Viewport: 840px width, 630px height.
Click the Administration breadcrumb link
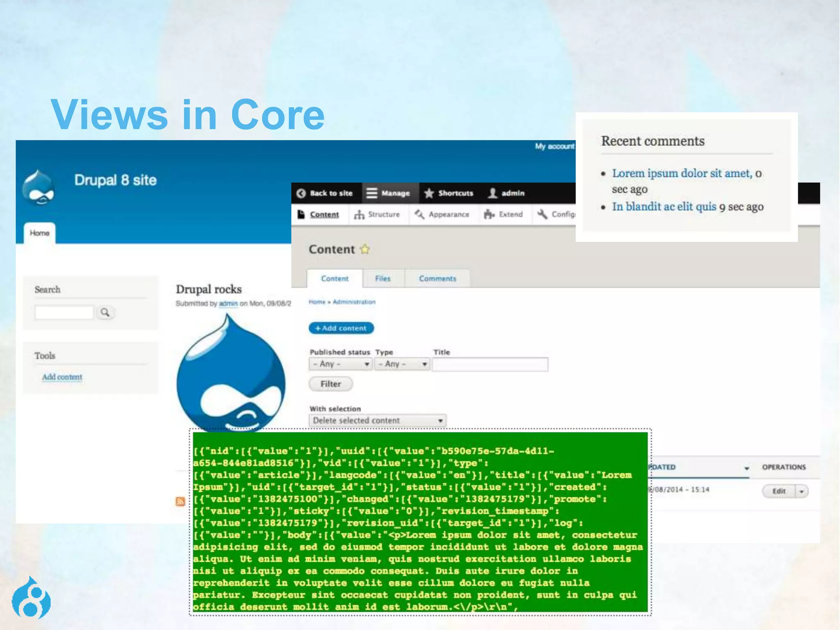click(x=354, y=302)
